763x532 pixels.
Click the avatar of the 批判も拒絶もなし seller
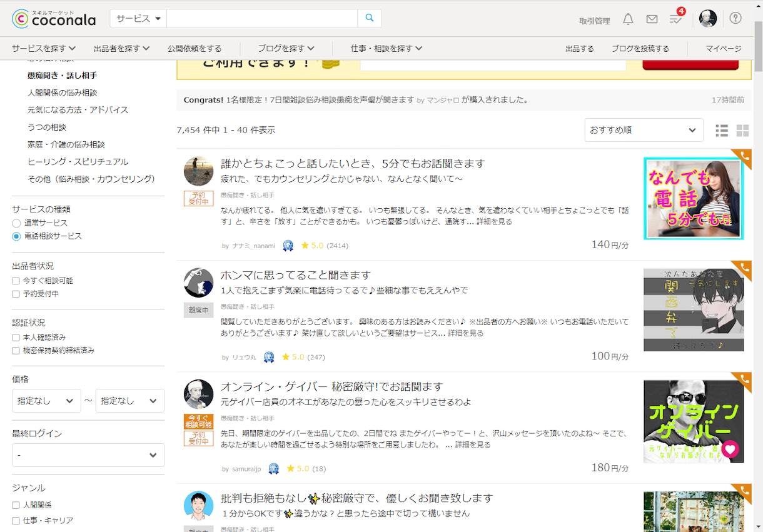tap(198, 505)
